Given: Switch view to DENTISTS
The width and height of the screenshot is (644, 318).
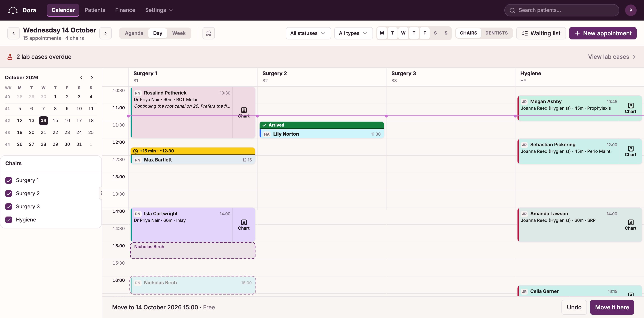Looking at the screenshot, I should [496, 33].
